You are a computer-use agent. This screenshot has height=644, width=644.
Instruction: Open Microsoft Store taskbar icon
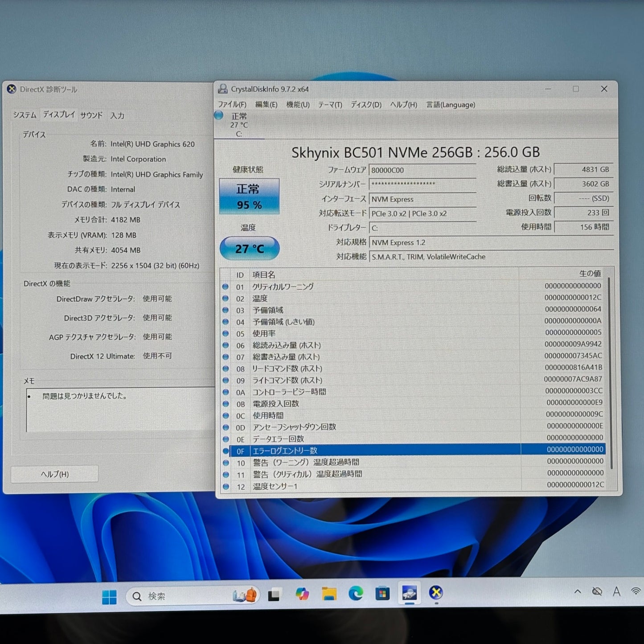382,594
